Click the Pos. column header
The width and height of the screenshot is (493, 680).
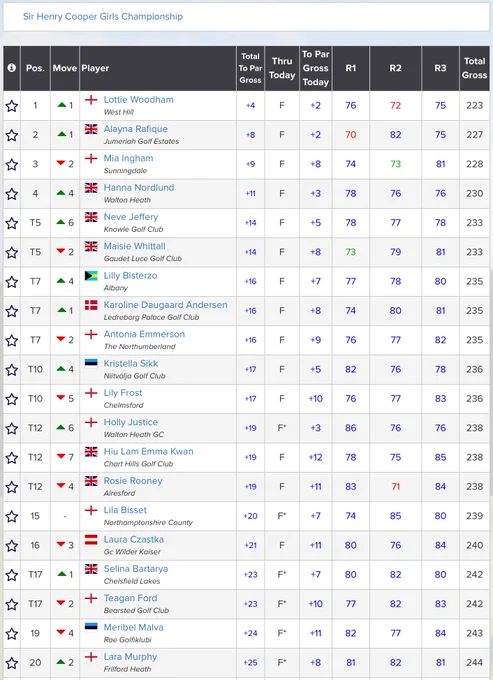(x=35, y=68)
